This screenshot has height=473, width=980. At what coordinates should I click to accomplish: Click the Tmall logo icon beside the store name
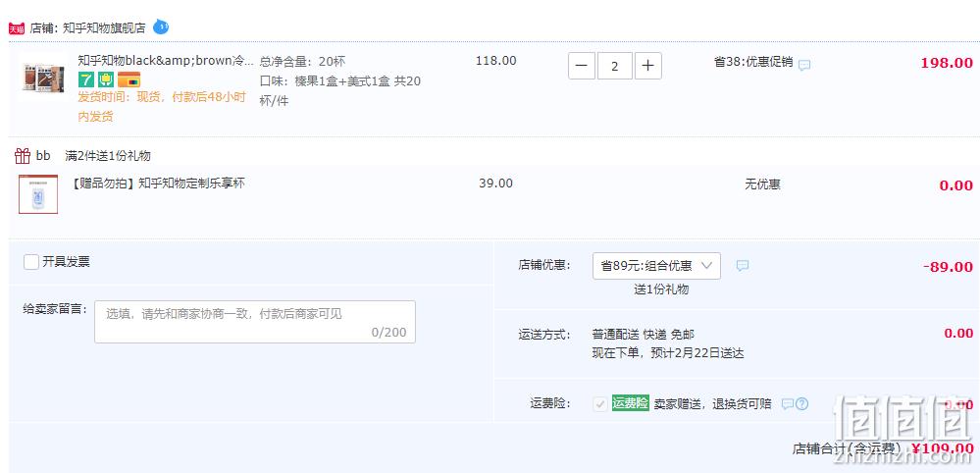[17, 28]
